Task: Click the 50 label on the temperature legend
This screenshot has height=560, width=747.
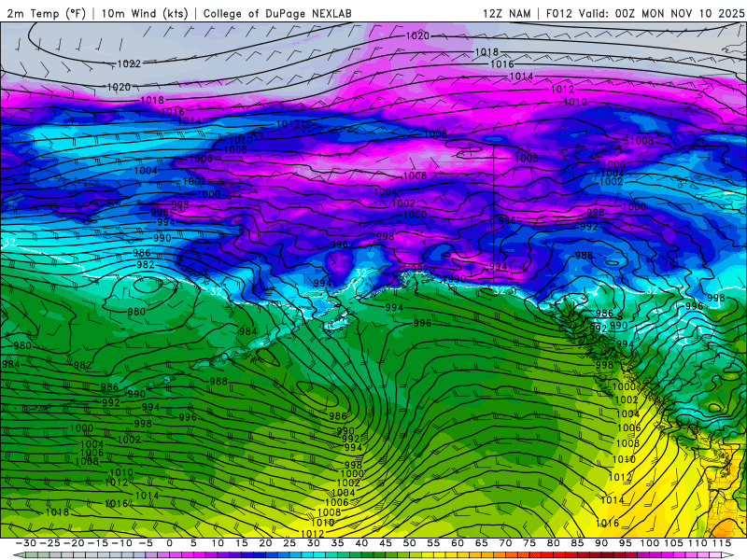Action: click(409, 543)
